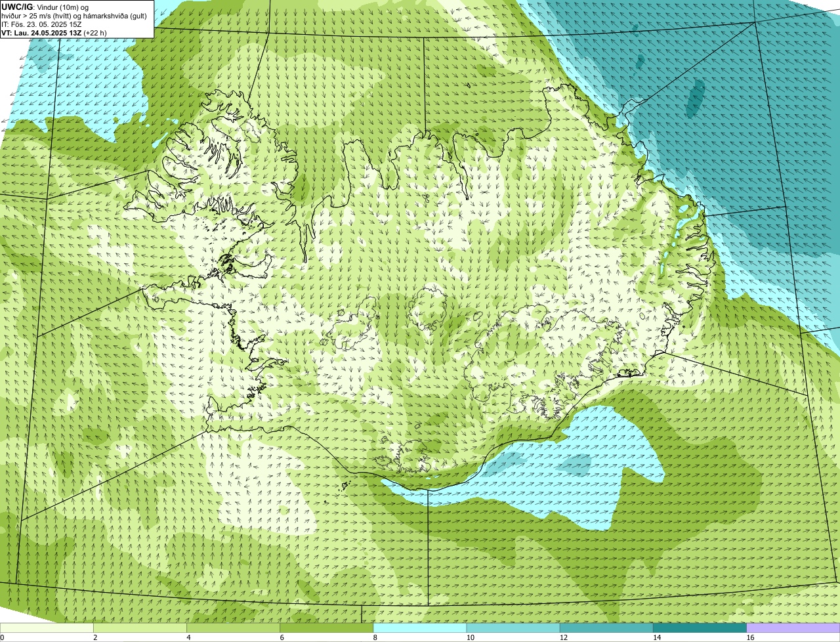Click the legend tick label '14'
This screenshot has height=642, width=840.
657,637
